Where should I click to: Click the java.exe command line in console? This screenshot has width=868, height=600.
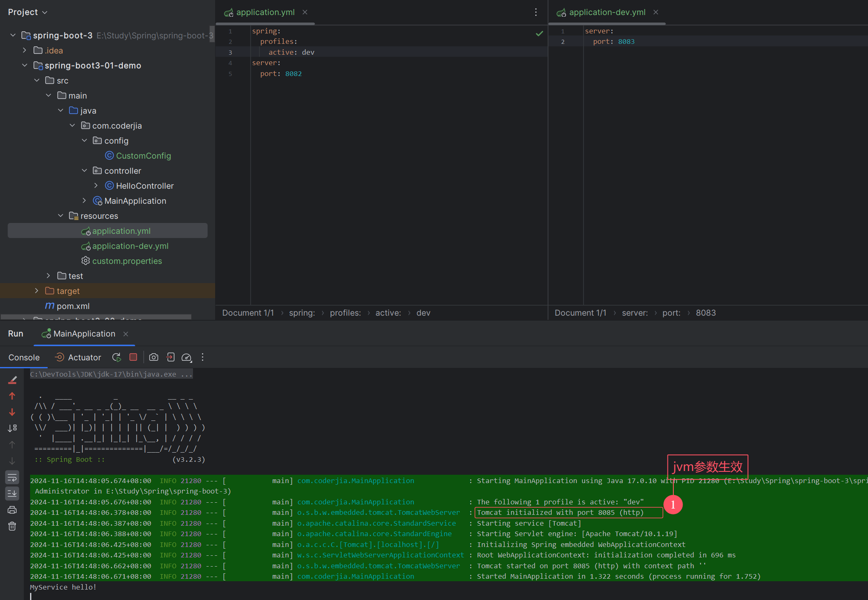(111, 374)
